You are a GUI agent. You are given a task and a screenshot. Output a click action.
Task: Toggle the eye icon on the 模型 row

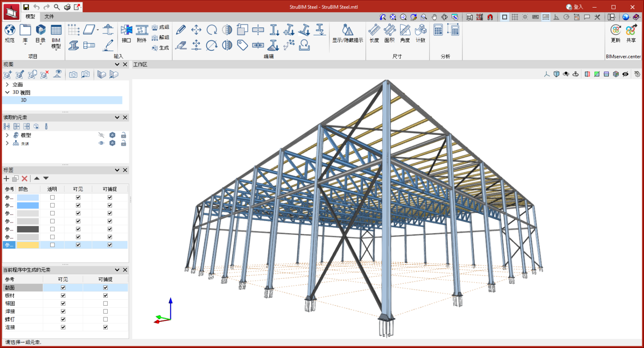(101, 135)
